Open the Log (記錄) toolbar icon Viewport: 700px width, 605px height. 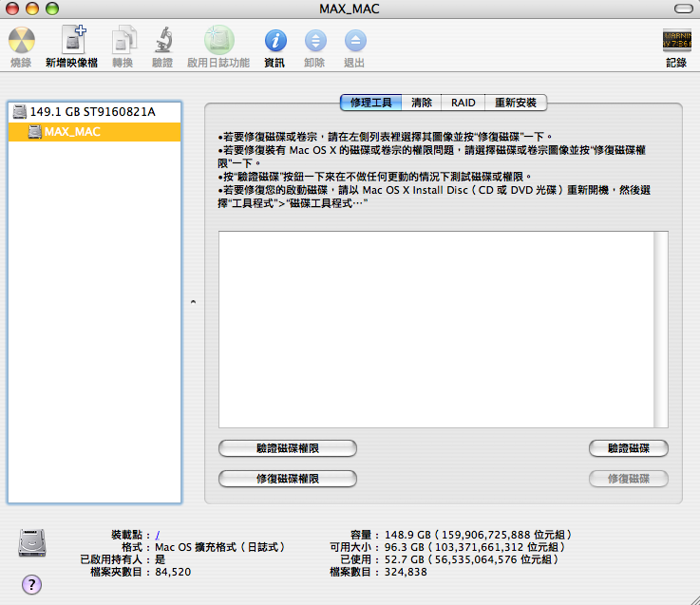click(676, 41)
